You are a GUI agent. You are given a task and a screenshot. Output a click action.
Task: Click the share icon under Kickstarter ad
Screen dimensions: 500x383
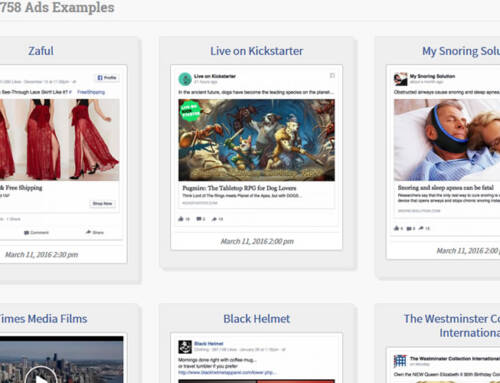(214, 219)
